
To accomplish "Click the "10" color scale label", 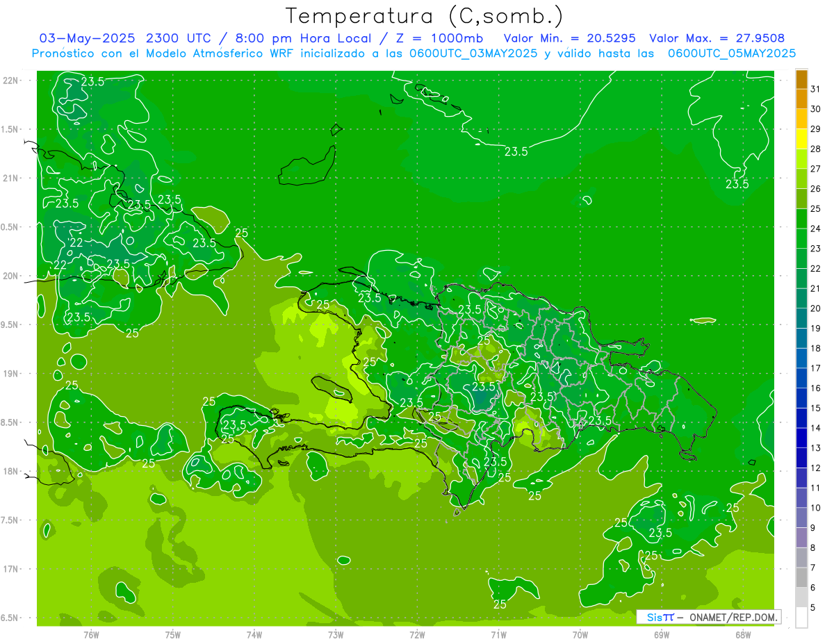I will click(816, 507).
